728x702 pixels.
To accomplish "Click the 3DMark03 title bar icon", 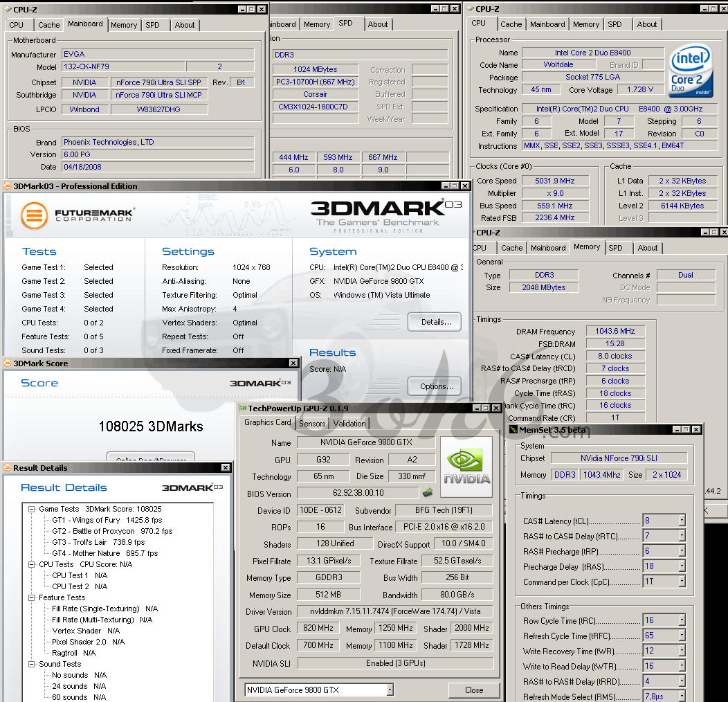I will [8, 186].
